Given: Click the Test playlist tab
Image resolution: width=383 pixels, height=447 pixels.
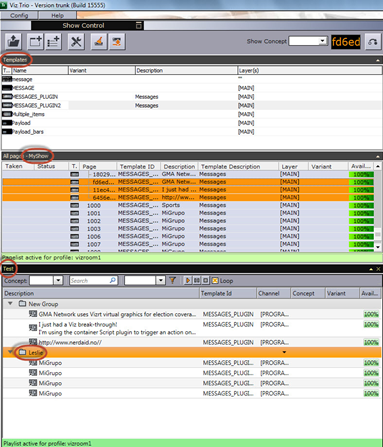Looking at the screenshot, I should pyautogui.click(x=9, y=269).
